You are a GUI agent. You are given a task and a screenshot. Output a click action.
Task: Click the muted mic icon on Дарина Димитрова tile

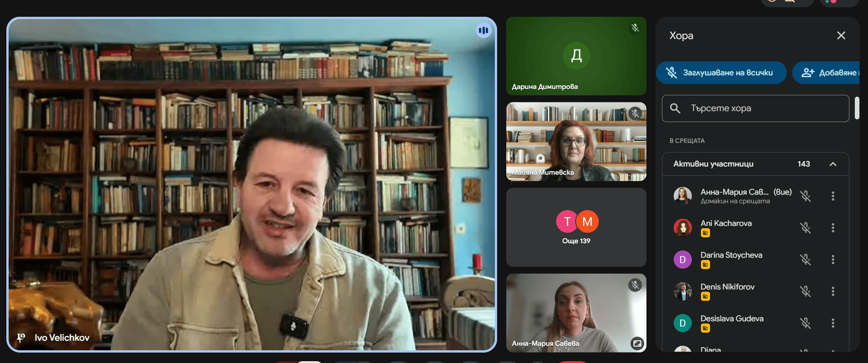pos(635,28)
